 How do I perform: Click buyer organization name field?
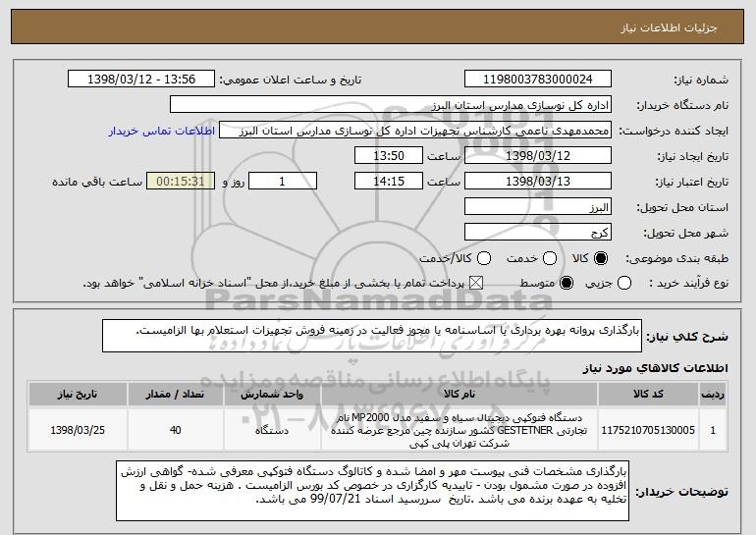[x=391, y=105]
